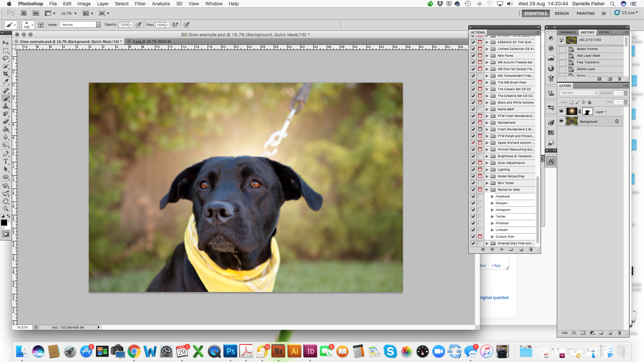Toggle checkbox for Kels Faves action set
Image resolution: width=644 pixels, height=362 pixels.
pyautogui.click(x=473, y=56)
